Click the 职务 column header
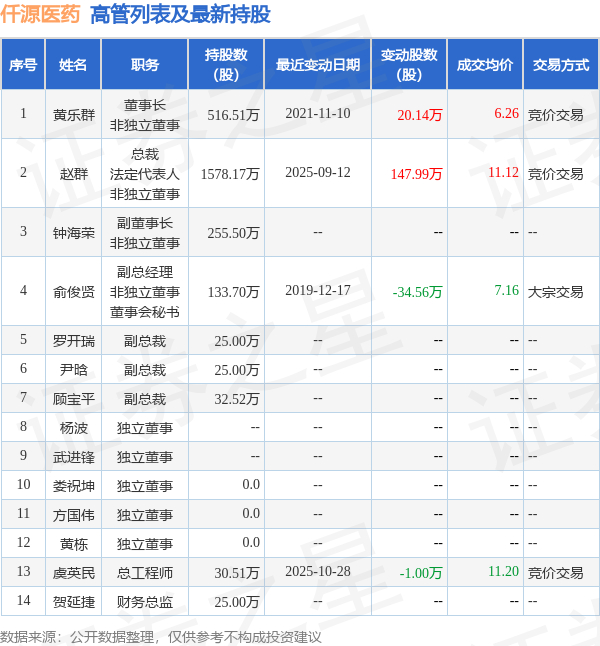 pos(145,65)
